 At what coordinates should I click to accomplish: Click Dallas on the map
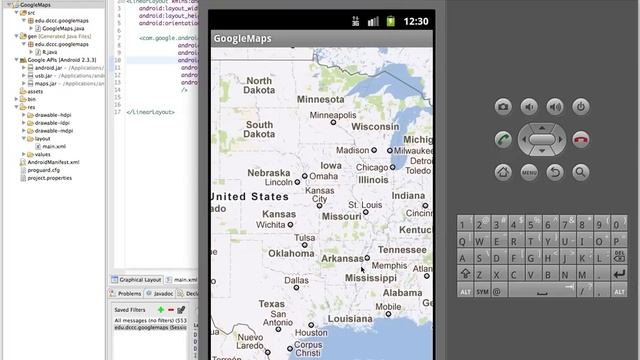point(296,280)
